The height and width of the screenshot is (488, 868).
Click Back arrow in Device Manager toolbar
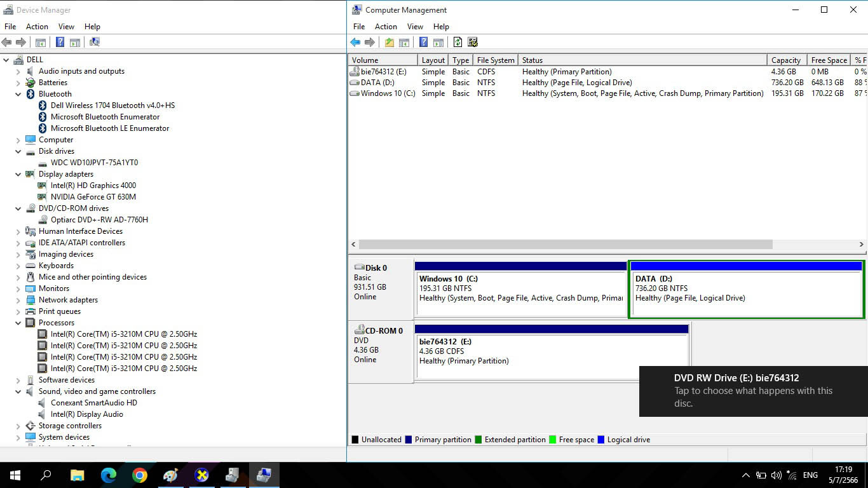[x=6, y=42]
